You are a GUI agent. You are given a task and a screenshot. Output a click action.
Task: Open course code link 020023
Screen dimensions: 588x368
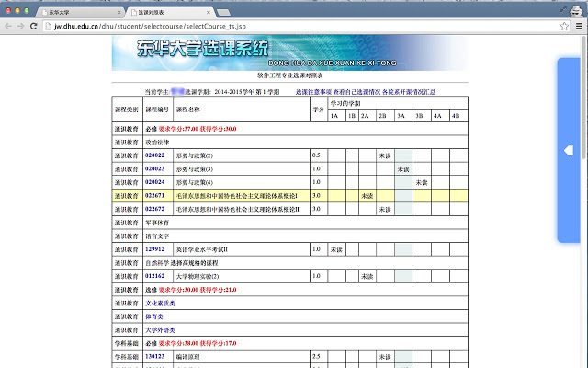click(155, 168)
